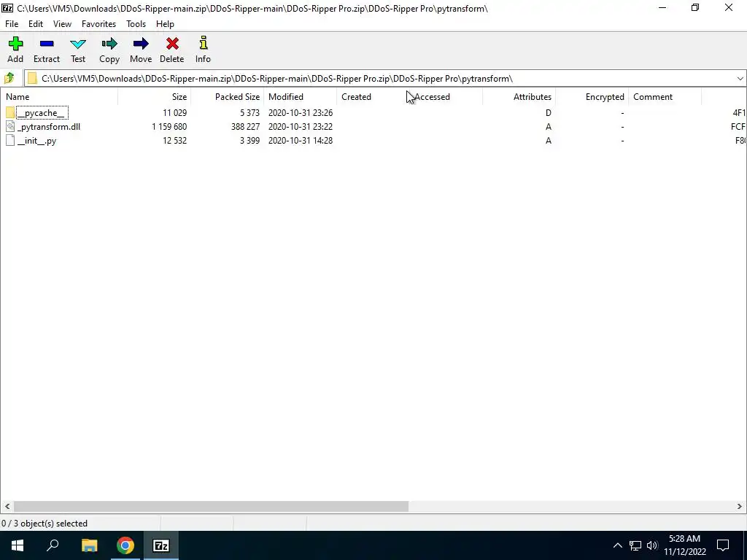747x560 pixels.
Task: Click the _pytransform.dll file icon
Action: click(x=10, y=127)
